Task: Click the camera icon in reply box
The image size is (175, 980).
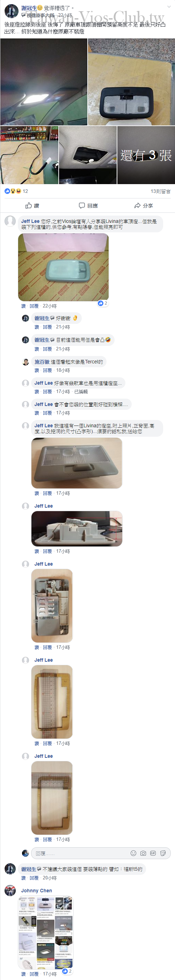Action: coord(143,853)
